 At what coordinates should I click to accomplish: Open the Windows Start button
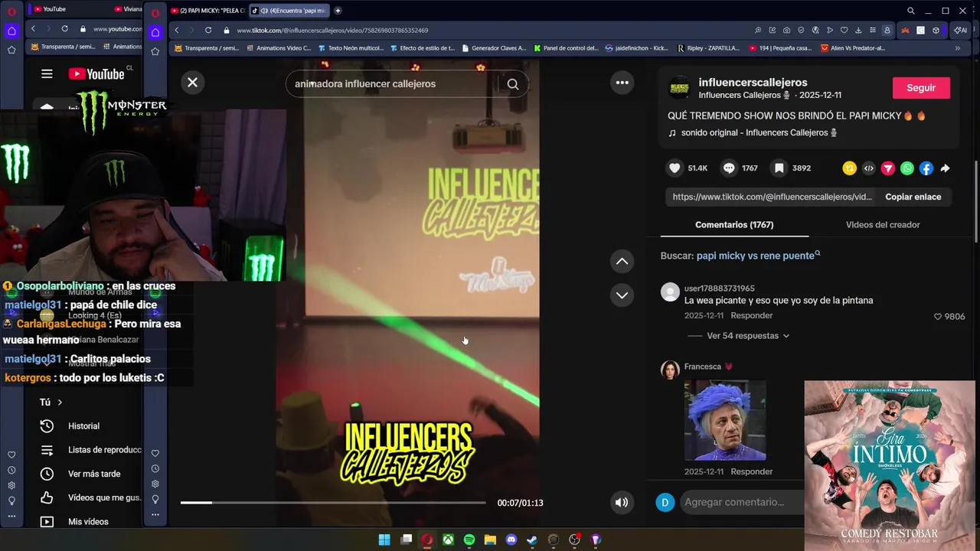coord(384,540)
